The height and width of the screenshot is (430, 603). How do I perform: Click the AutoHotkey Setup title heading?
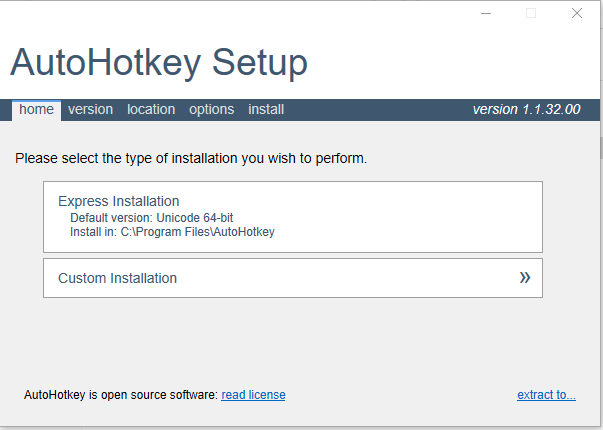coord(159,63)
